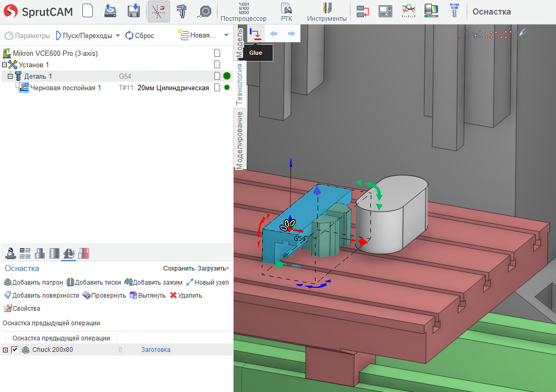Select the Деталь 1 row

(x=117, y=76)
